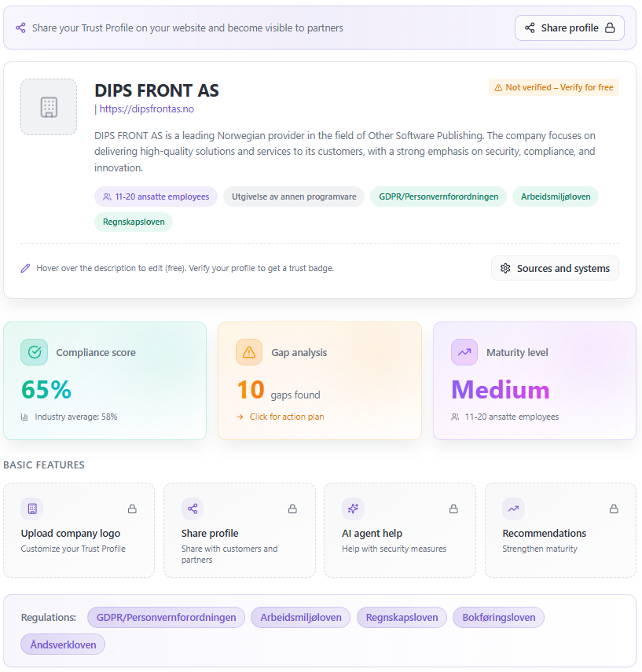
Task: Click the green GDPR/Personvernforordningen tag in profile card
Action: (438, 196)
